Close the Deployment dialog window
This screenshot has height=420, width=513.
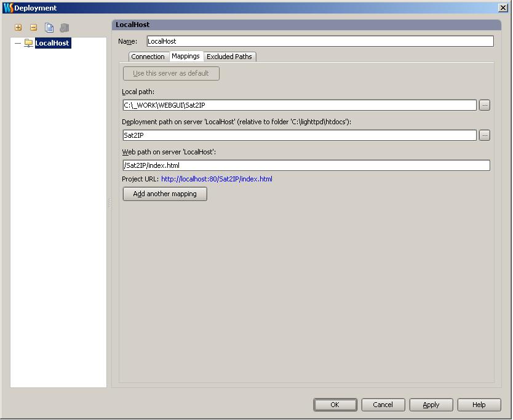point(503,8)
